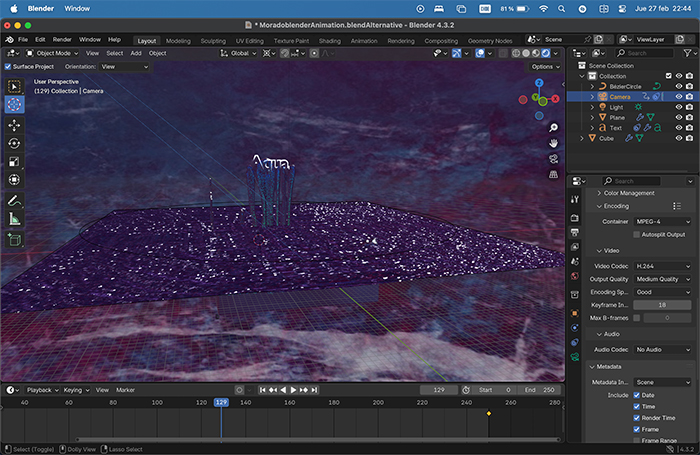
Task: Activate the Annotate pencil tool
Action: click(x=14, y=199)
